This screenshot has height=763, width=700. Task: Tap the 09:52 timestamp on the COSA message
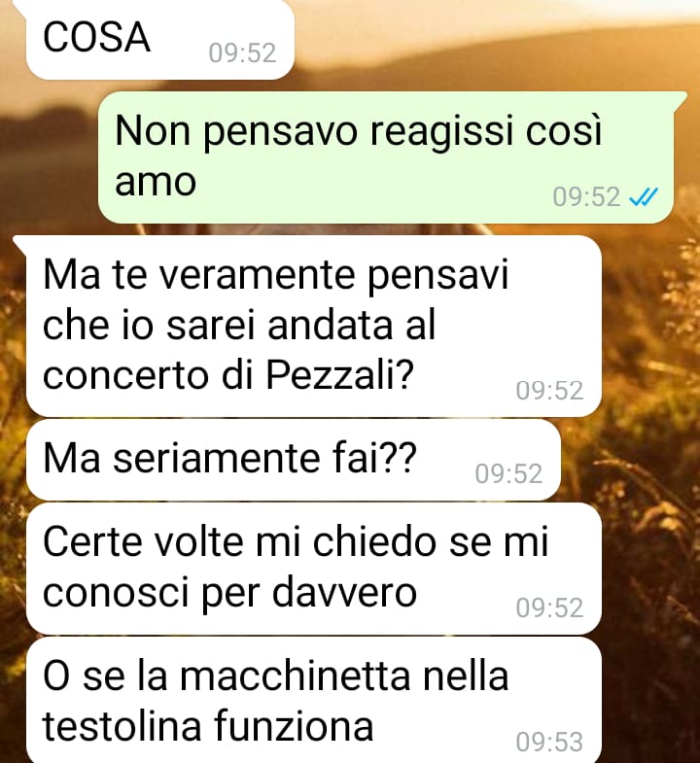[x=242, y=53]
